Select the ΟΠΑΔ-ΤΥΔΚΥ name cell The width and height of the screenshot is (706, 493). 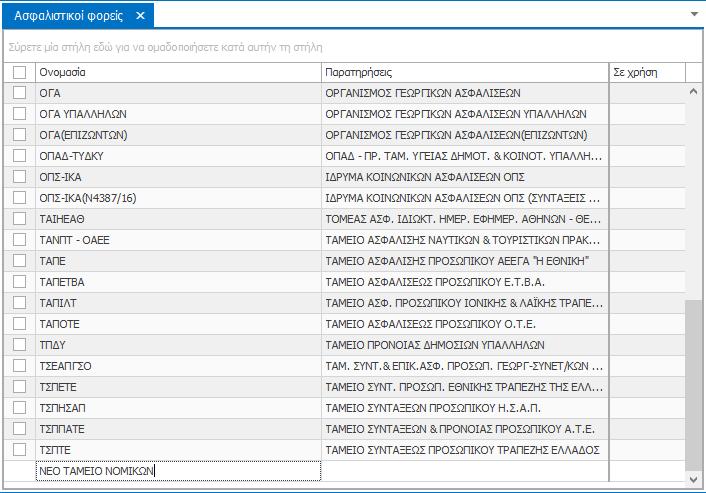click(178, 156)
